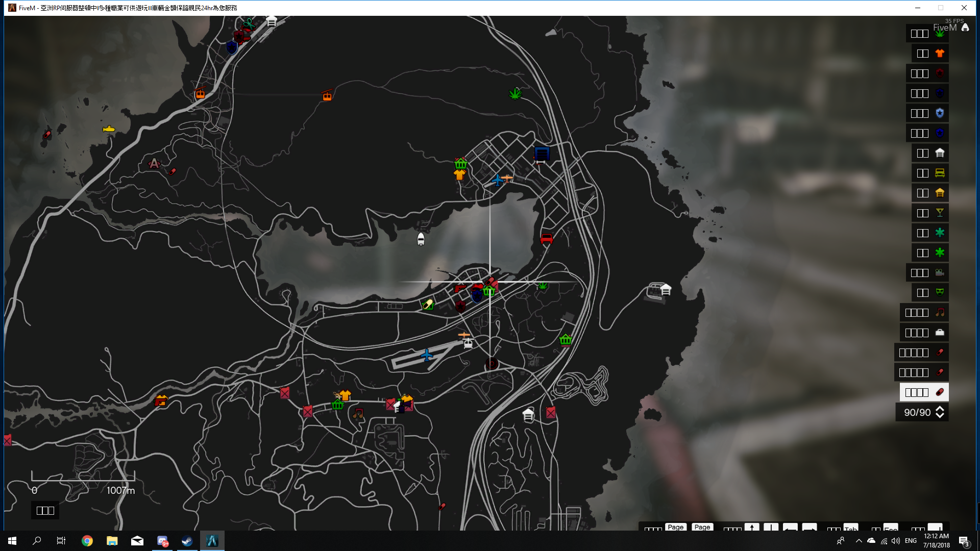Open the Mail app from the taskbar
The image size is (980, 551).
pyautogui.click(x=137, y=541)
